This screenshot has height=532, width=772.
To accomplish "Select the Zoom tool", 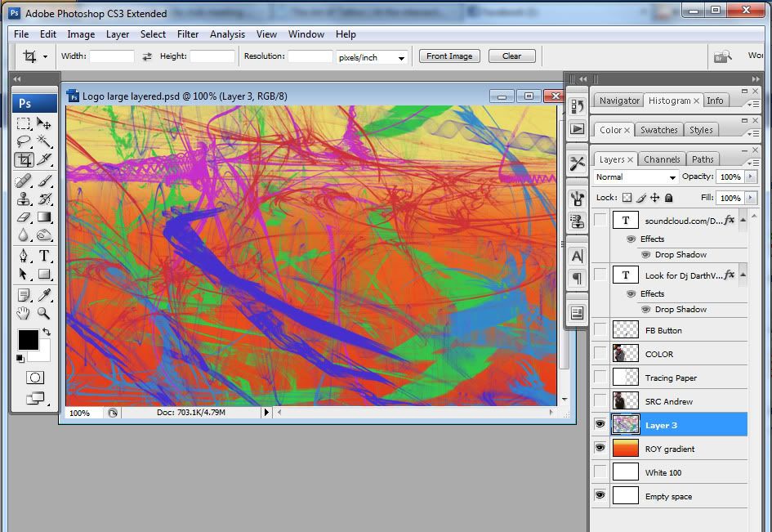I will [x=44, y=313].
